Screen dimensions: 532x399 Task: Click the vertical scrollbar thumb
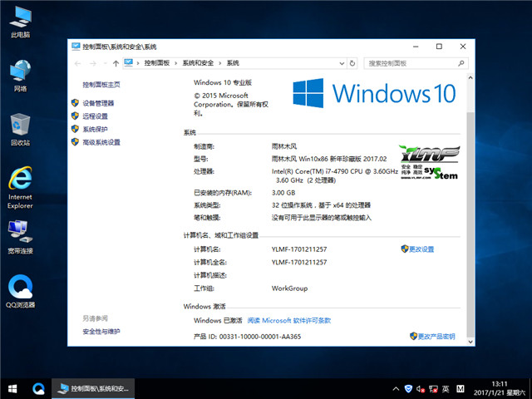(x=470, y=224)
